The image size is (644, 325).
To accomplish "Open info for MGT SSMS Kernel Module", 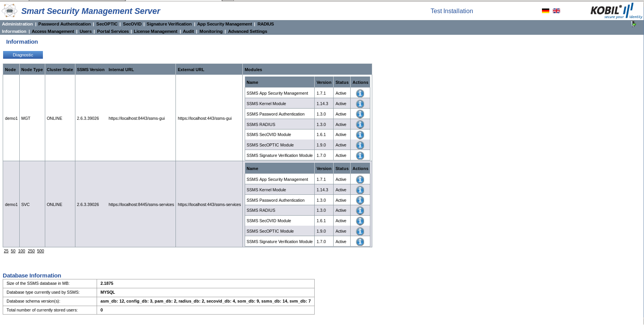I will [x=360, y=104].
